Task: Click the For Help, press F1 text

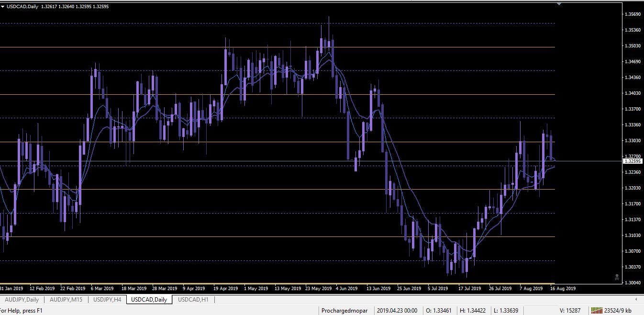Action: pos(21,310)
